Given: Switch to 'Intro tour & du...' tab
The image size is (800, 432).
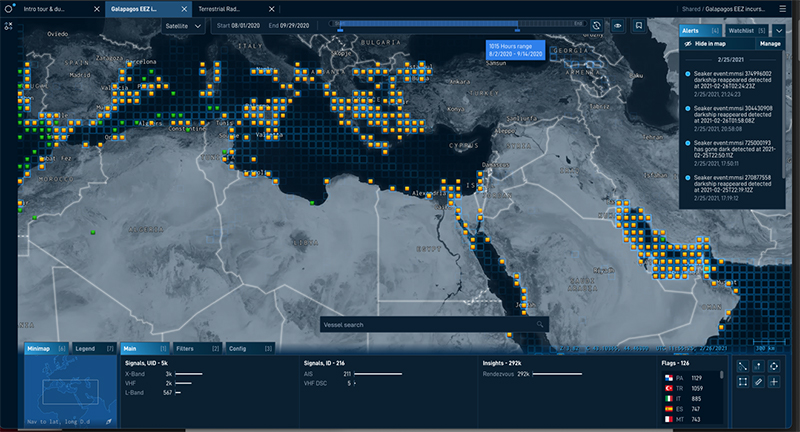Looking at the screenshot, I should pyautogui.click(x=44, y=9).
